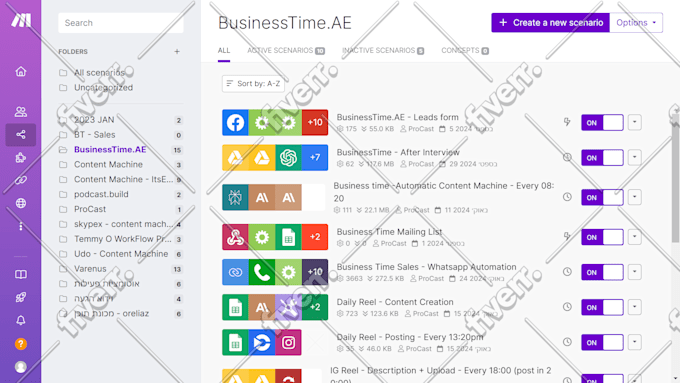Open dropdown arrow for Leads form scenario
This screenshot has height=383, width=680.
click(634, 122)
